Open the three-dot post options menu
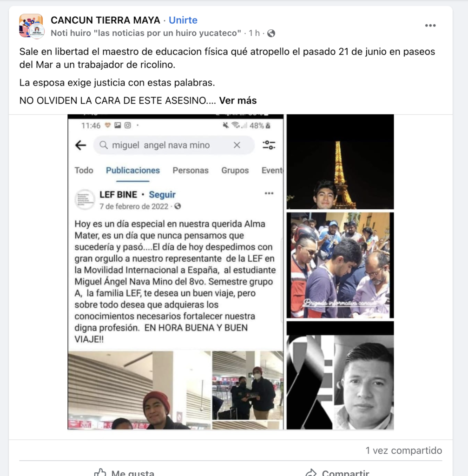This screenshot has width=468, height=476. [430, 26]
